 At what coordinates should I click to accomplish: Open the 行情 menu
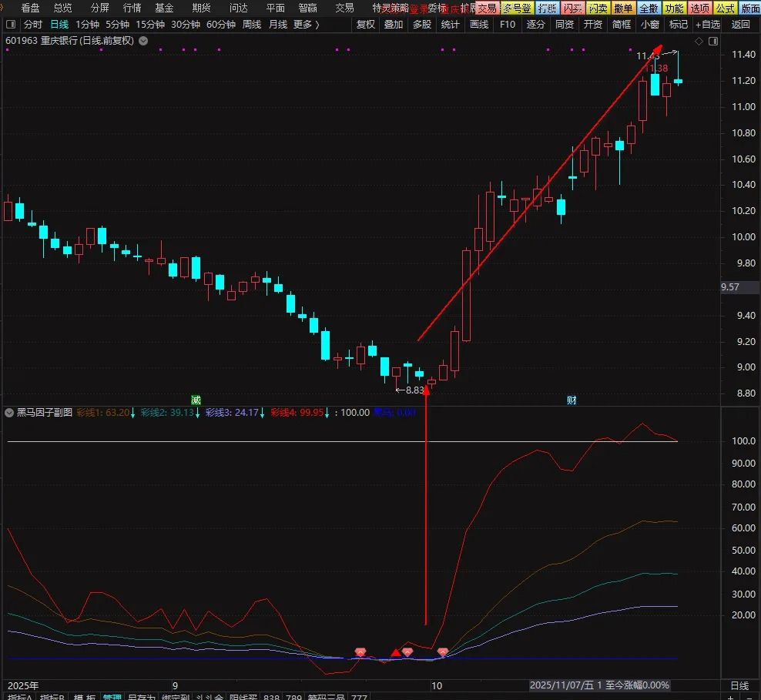pos(132,8)
